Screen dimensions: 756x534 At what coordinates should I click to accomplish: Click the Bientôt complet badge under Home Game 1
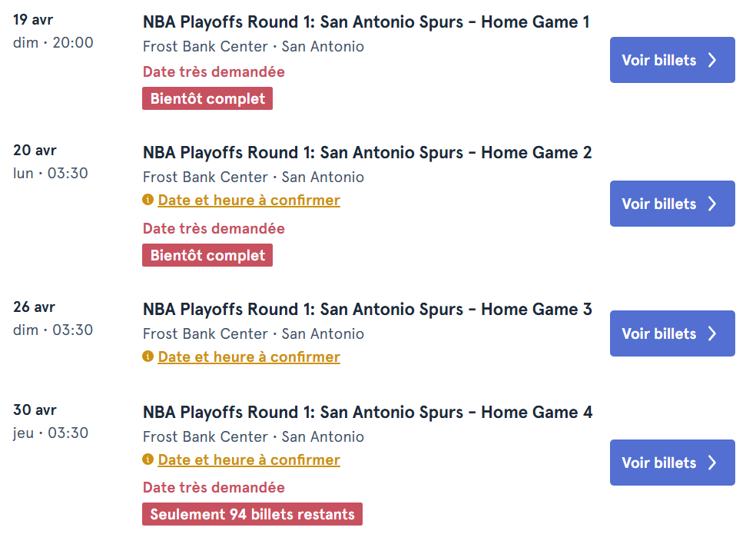tap(207, 98)
